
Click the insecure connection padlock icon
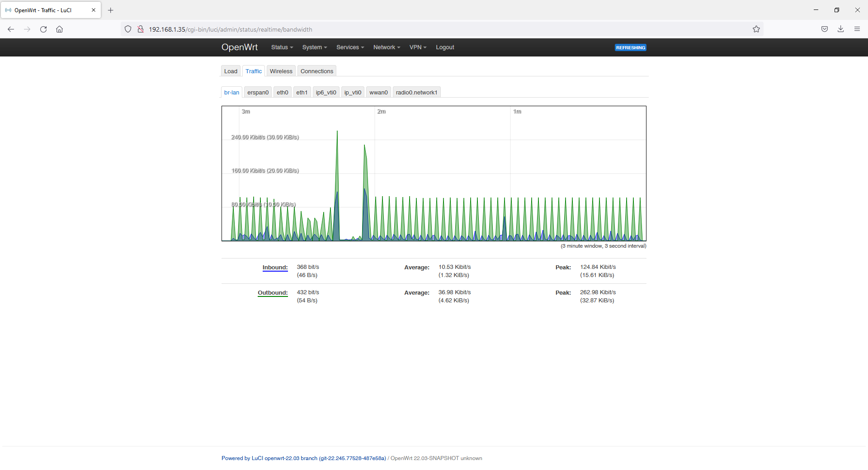click(141, 29)
